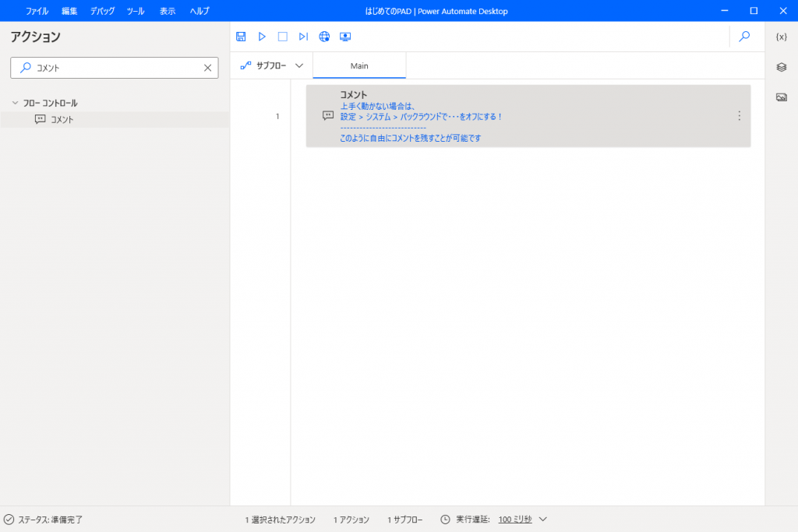
Task: Click the アクション panel heading
Action: (36, 37)
